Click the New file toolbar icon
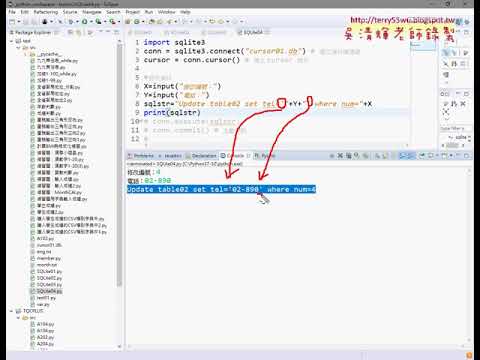Image resolution: width=480 pixels, height=360 pixels. (x=12, y=22)
